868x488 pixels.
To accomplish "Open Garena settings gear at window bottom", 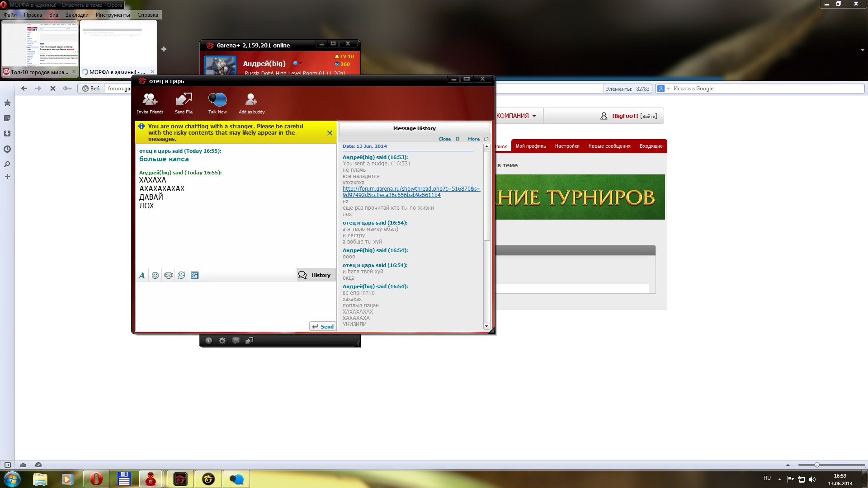I will pos(222,341).
